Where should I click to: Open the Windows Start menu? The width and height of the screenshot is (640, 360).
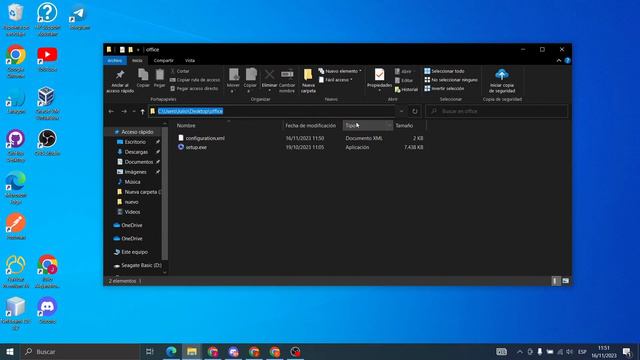pos(10,352)
